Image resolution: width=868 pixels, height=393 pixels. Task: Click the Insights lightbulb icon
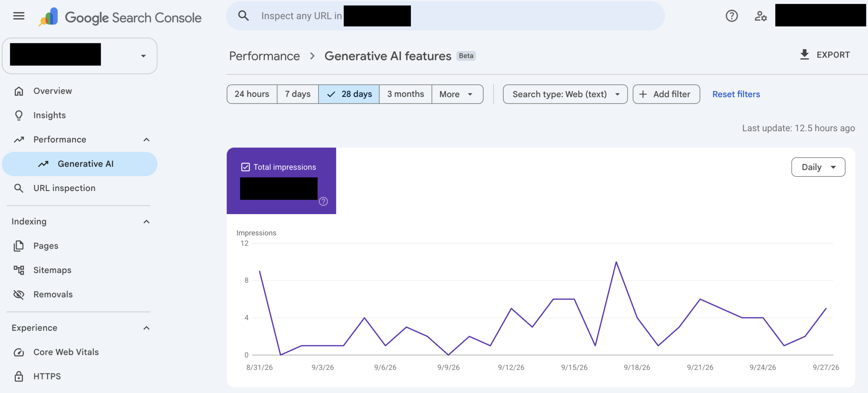point(19,115)
